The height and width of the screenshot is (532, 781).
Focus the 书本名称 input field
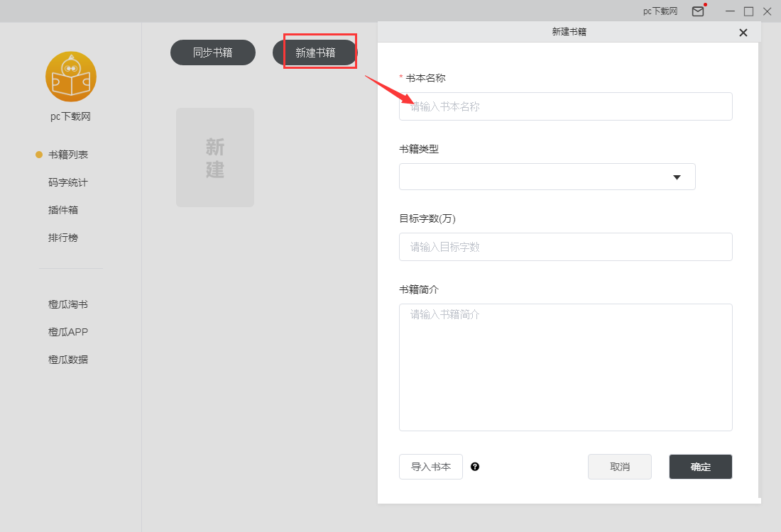[565, 106]
